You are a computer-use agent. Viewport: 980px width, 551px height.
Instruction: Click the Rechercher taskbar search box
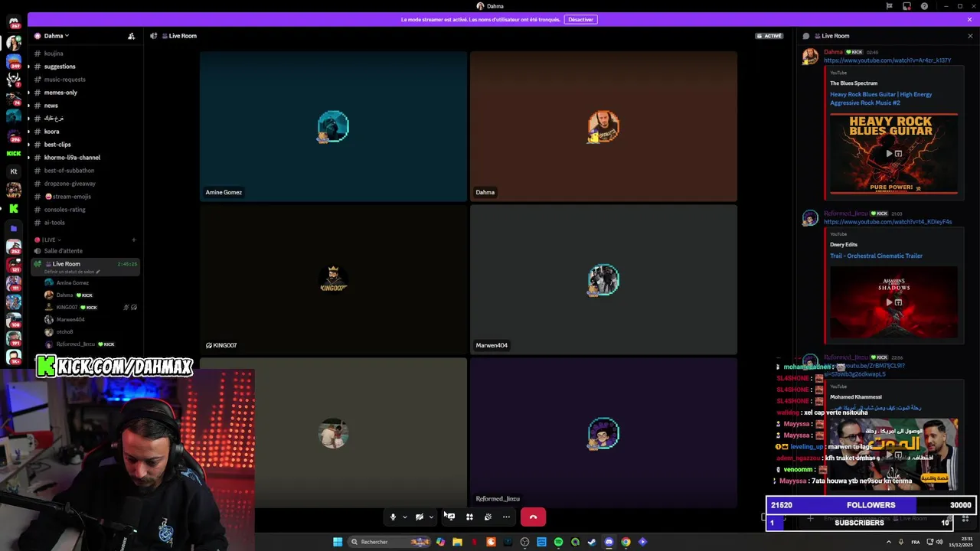point(389,542)
